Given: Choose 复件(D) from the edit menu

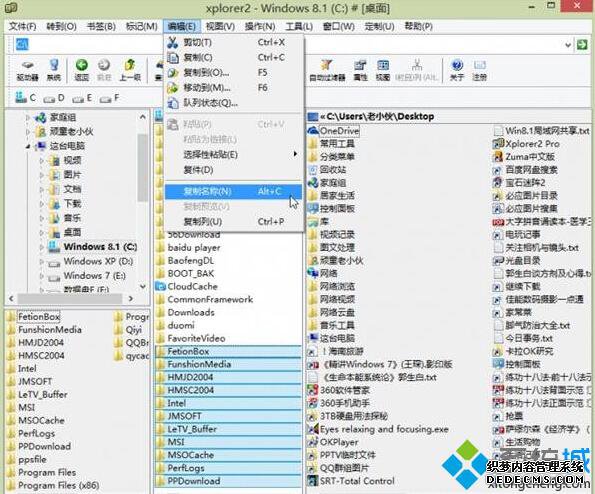Looking at the screenshot, I should (233, 170).
